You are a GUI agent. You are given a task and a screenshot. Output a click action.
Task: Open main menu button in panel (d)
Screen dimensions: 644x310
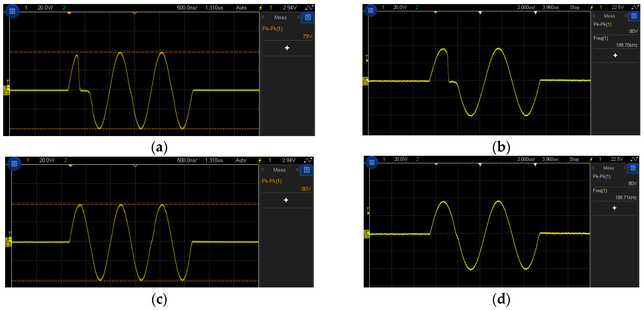pyautogui.click(x=371, y=162)
